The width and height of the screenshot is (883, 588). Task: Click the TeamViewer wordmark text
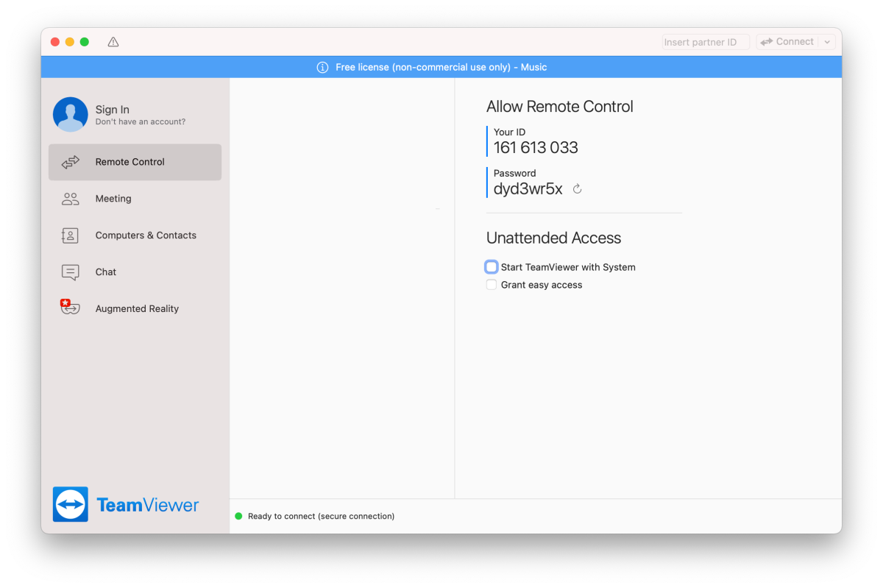(148, 505)
